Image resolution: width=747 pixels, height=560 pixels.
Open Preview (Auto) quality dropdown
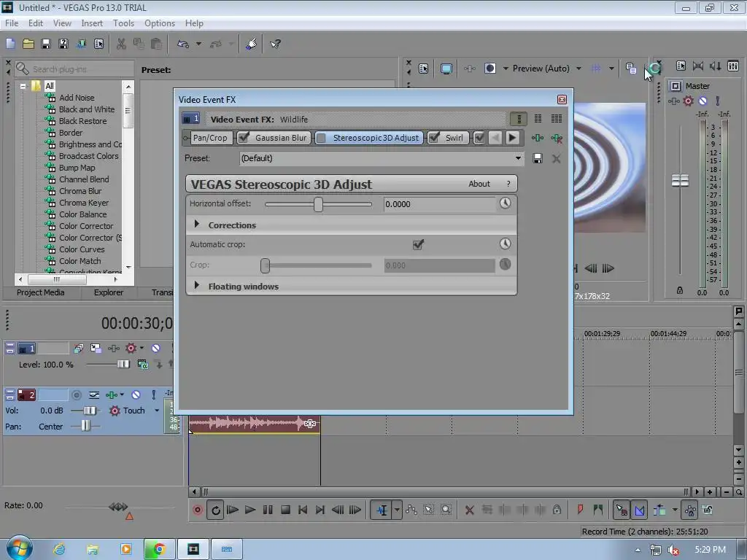coord(578,69)
